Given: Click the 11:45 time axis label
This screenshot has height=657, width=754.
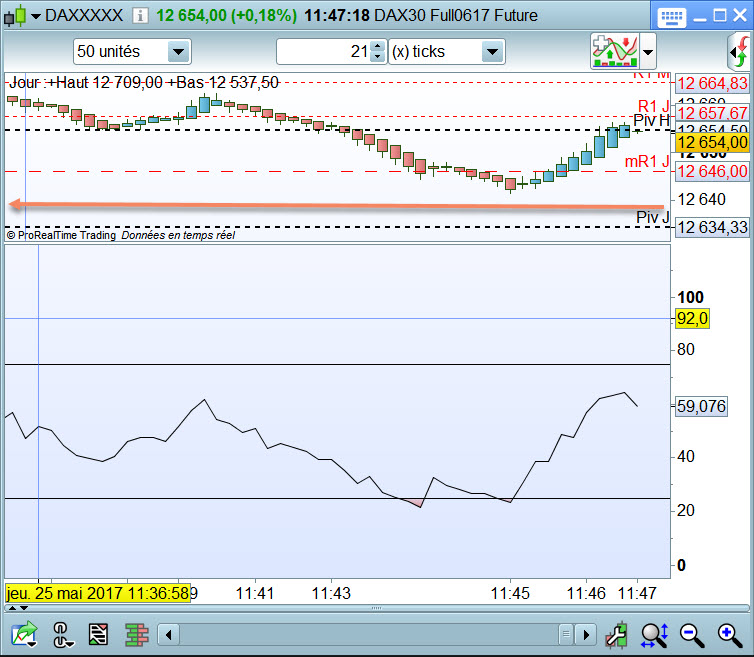Looking at the screenshot, I should point(510,594).
